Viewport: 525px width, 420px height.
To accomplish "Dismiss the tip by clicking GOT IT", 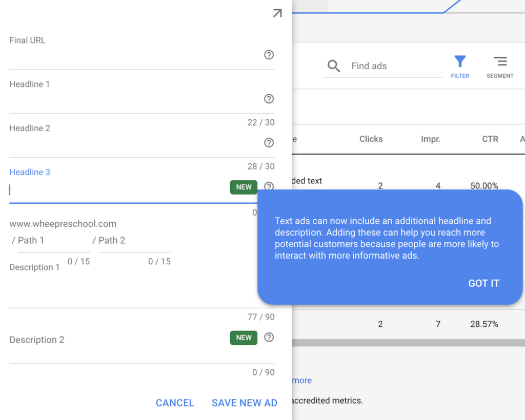I will pyautogui.click(x=483, y=283).
